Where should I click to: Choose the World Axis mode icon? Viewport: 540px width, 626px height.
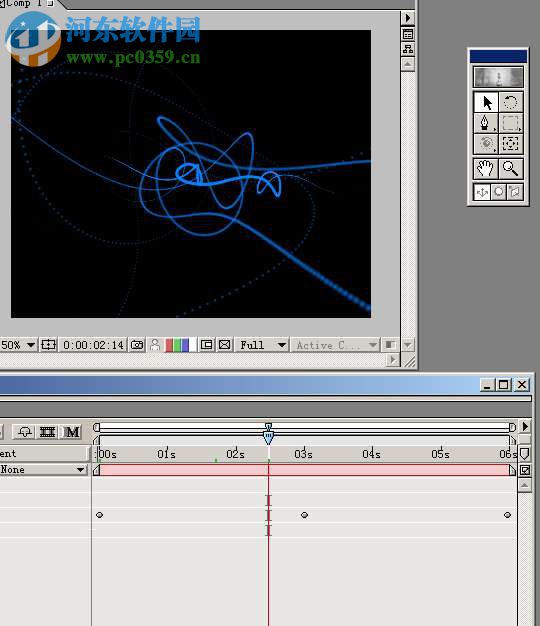498,192
